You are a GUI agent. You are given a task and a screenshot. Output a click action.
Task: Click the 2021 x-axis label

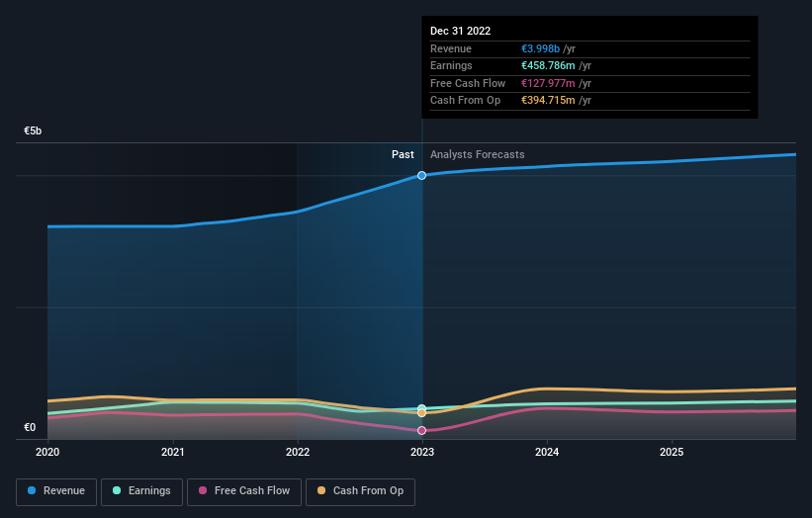[x=172, y=453]
